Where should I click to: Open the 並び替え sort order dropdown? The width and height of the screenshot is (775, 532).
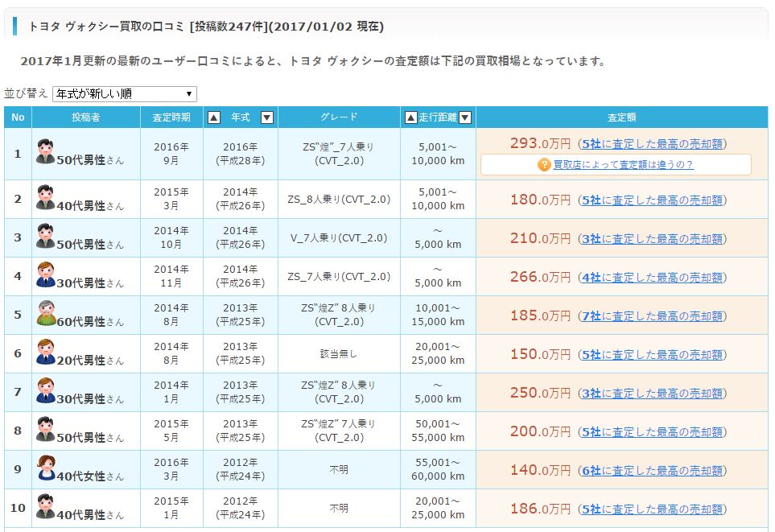coord(125,94)
